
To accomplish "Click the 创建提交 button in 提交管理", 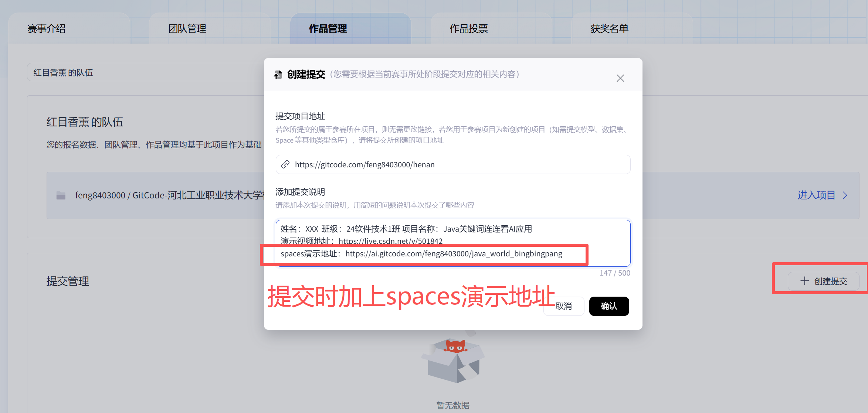I will coord(823,281).
